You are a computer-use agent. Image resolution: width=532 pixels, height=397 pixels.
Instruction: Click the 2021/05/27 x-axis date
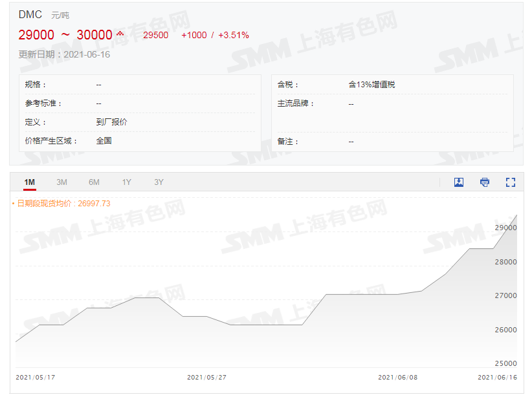[206, 378]
